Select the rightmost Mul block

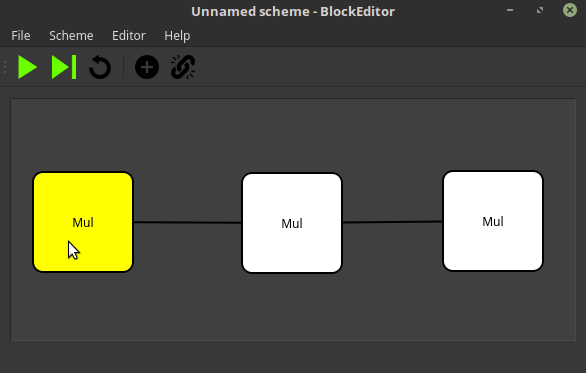pyautogui.click(x=493, y=221)
